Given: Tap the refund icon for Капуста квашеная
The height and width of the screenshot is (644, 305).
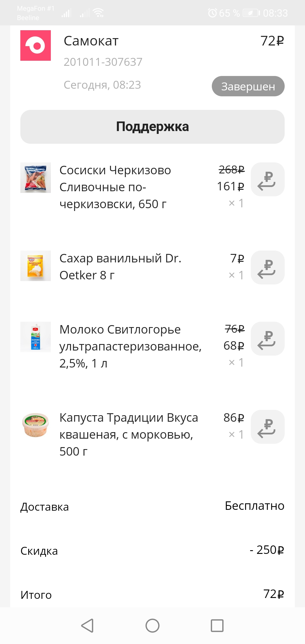Looking at the screenshot, I should coord(267,427).
